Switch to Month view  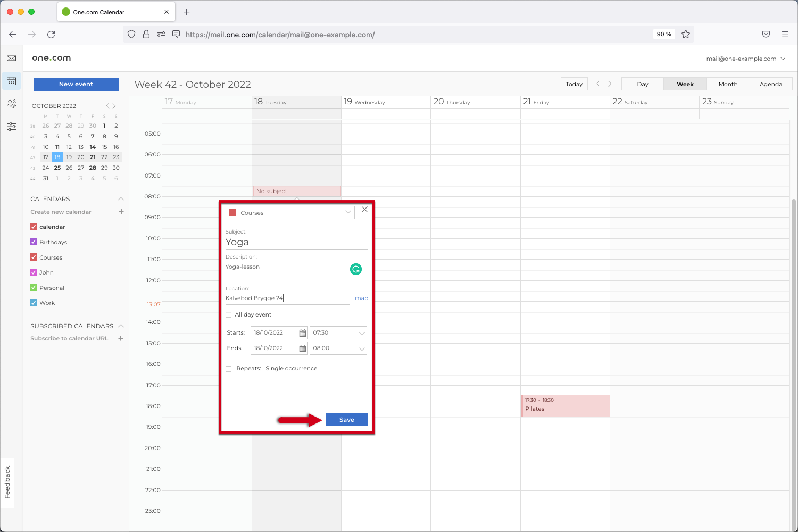coord(728,84)
